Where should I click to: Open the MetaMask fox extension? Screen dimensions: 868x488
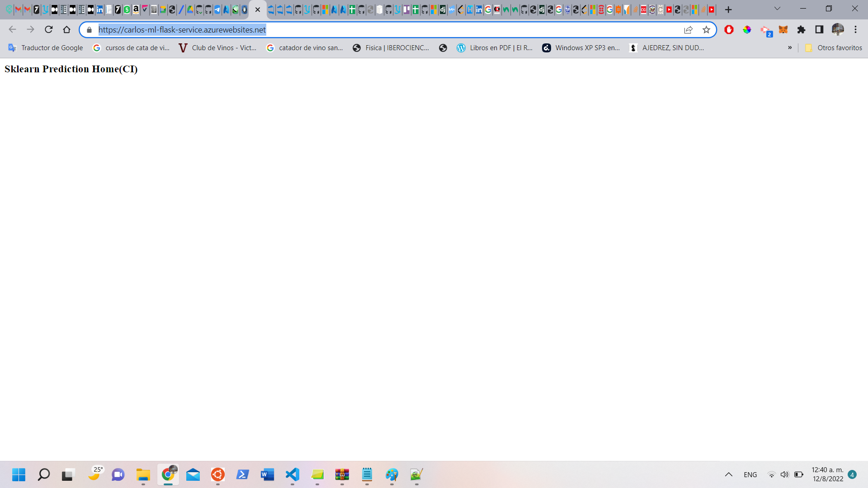[783, 30]
